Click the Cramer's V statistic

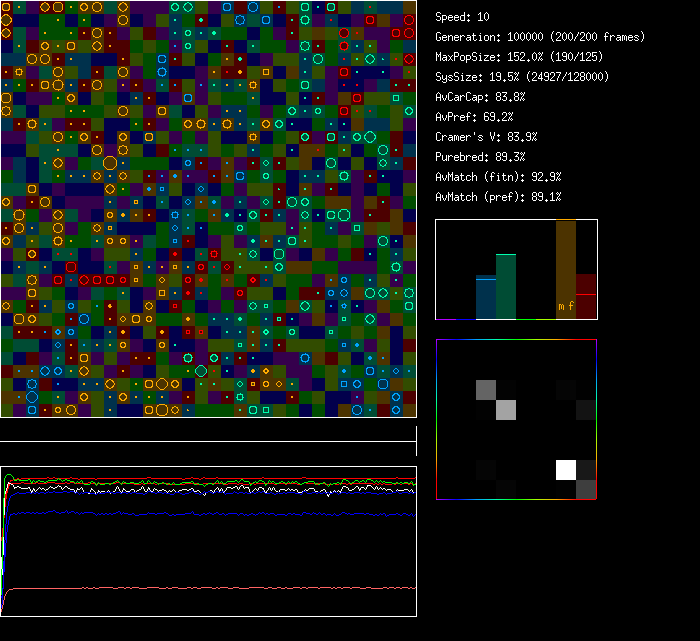tap(486, 137)
